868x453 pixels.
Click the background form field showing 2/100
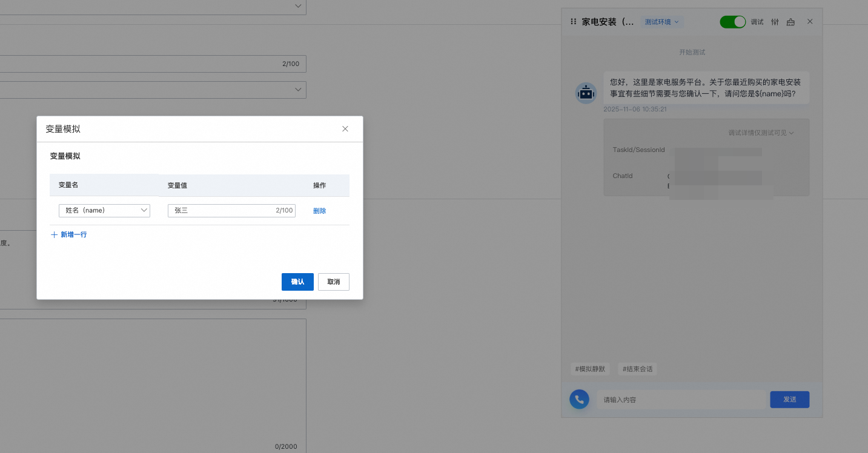(153, 64)
